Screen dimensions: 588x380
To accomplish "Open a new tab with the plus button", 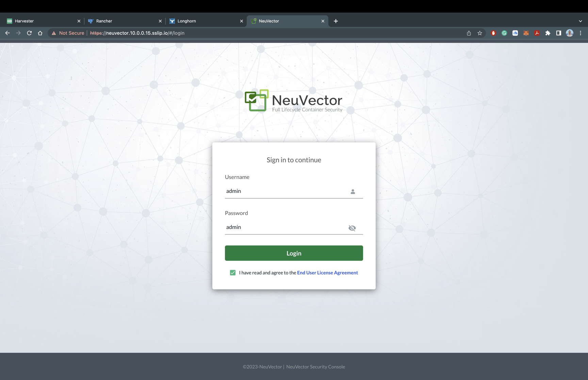I will pos(336,21).
